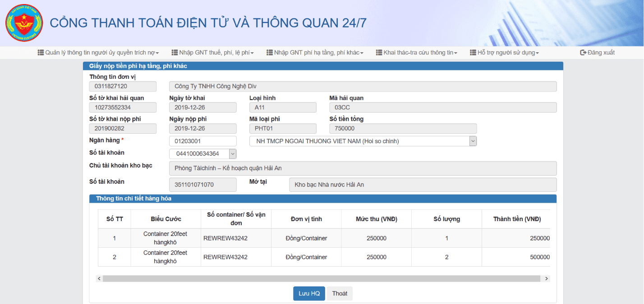Screen dimensions: 644x304
Task: Click the page title Cổng thanh toán điện tử
Action: point(208,23)
